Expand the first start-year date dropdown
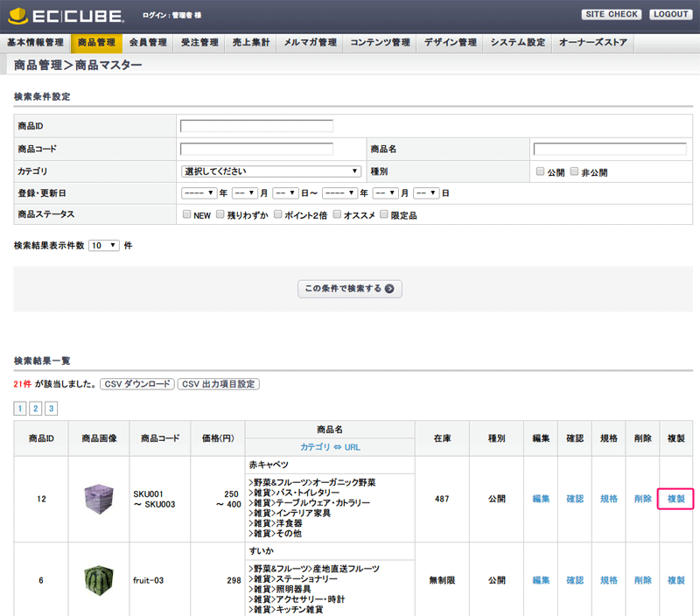The height and width of the screenshot is (616, 700). pyautogui.click(x=199, y=192)
